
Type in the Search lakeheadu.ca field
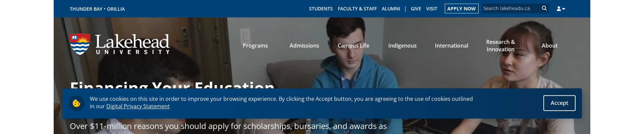point(510,8)
